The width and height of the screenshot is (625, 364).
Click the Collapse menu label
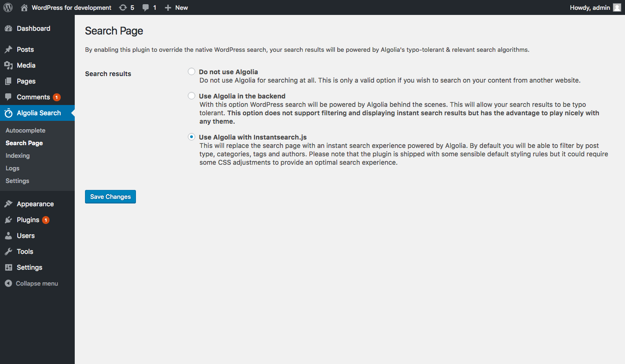pos(37,283)
